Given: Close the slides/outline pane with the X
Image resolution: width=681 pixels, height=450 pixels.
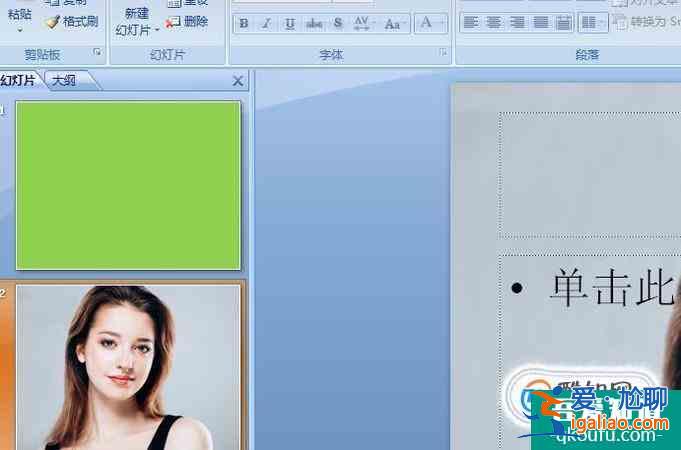Looking at the screenshot, I should coord(238,81).
